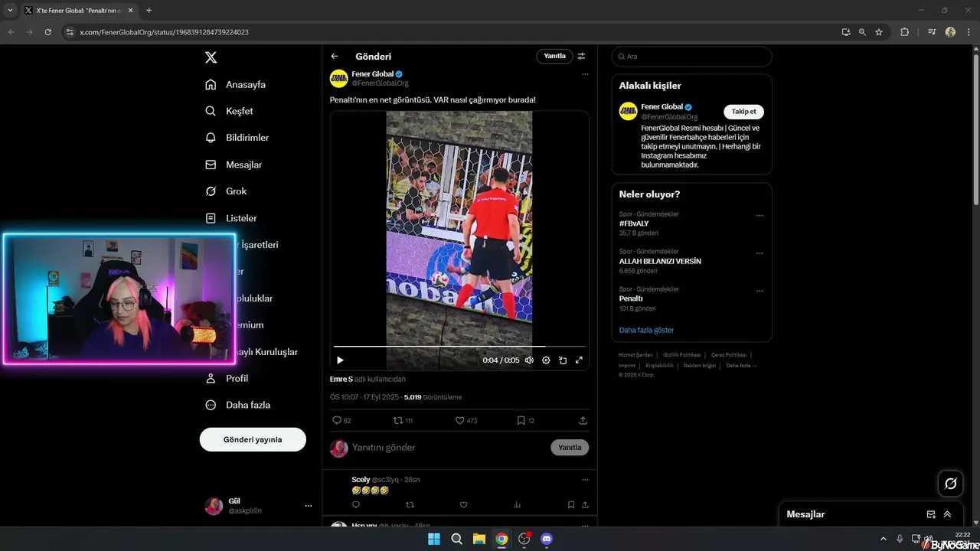Mute the video sound
Screen dimensions: 980x551
click(529, 360)
